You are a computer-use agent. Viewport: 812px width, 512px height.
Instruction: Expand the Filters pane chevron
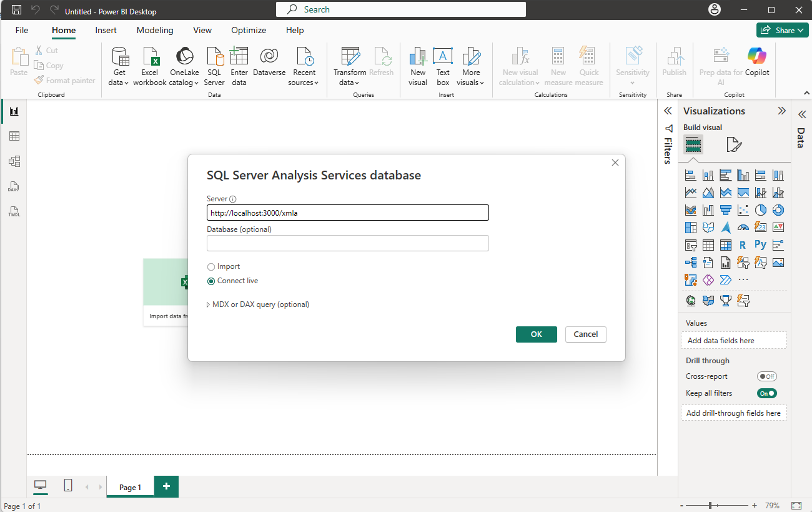click(668, 111)
